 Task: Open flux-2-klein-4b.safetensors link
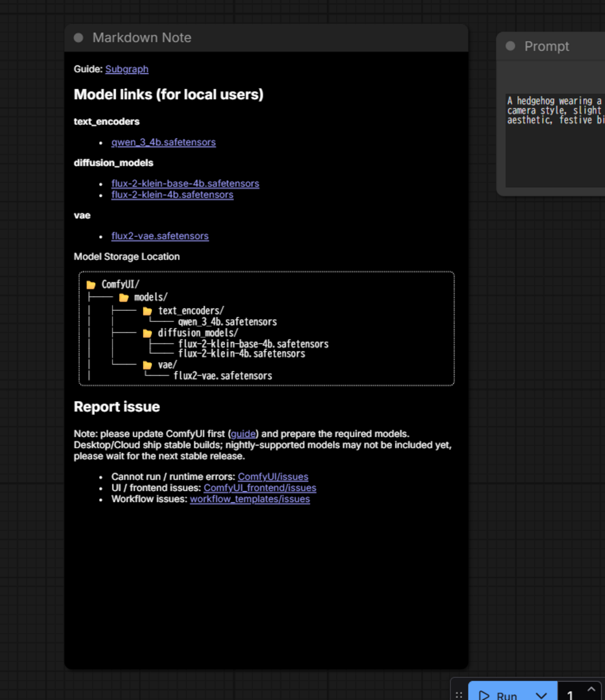point(172,195)
